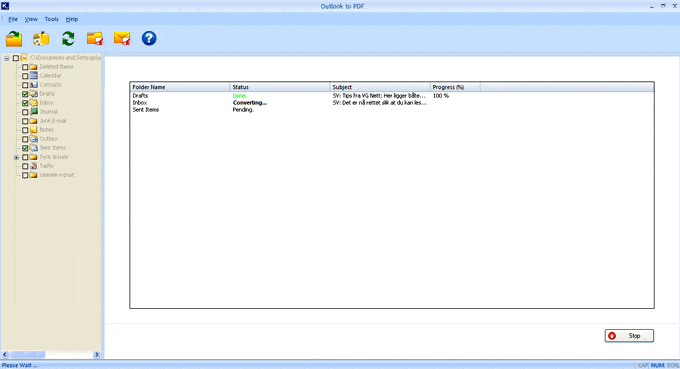Screen dimensions: 680x369
Task: Click the Tasks folder icon in tree
Action: (x=33, y=166)
